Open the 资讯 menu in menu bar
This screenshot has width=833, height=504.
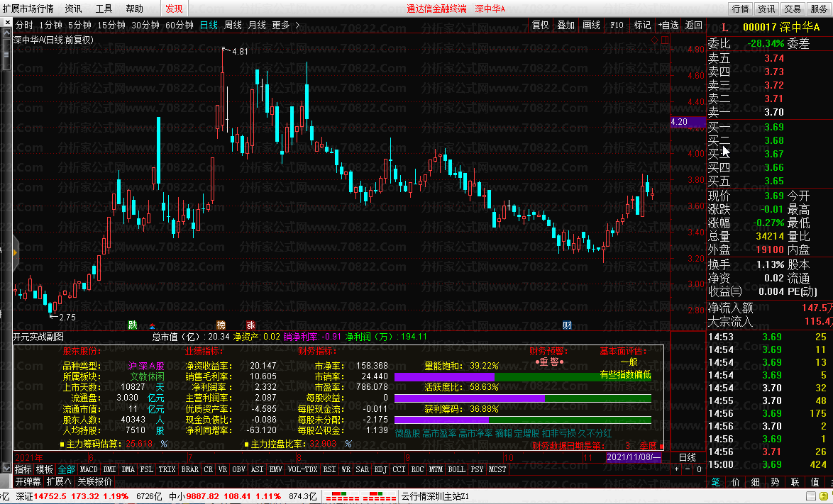coord(73,9)
